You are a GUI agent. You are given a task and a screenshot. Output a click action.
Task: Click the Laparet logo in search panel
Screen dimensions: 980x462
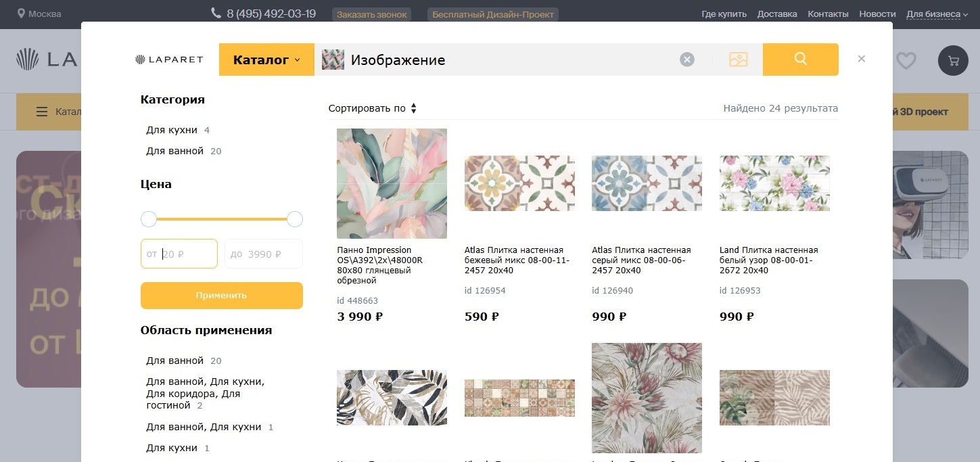tap(169, 60)
